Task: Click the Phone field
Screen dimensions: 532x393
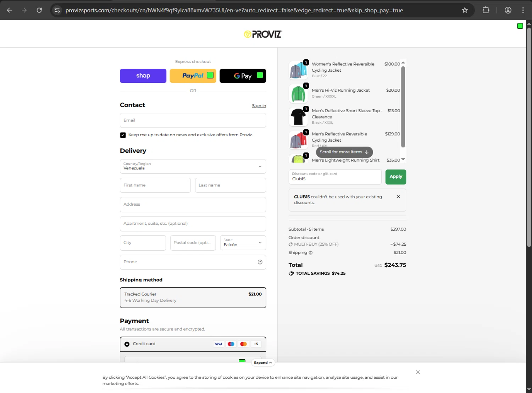Action: tap(193, 262)
